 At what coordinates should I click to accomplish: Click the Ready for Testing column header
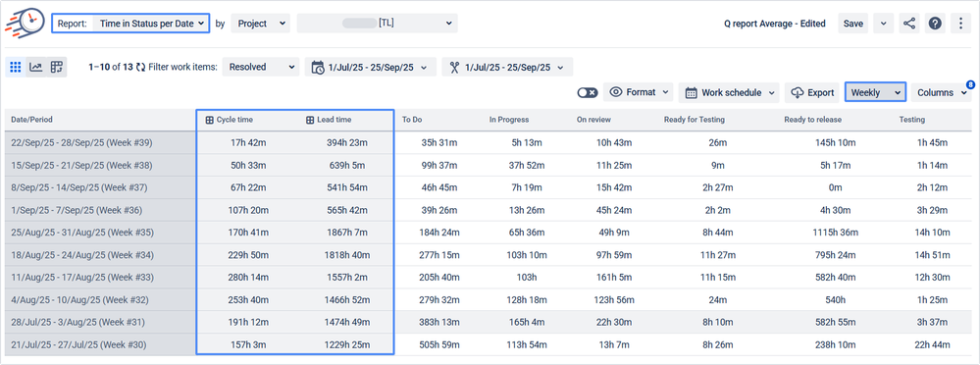point(694,120)
